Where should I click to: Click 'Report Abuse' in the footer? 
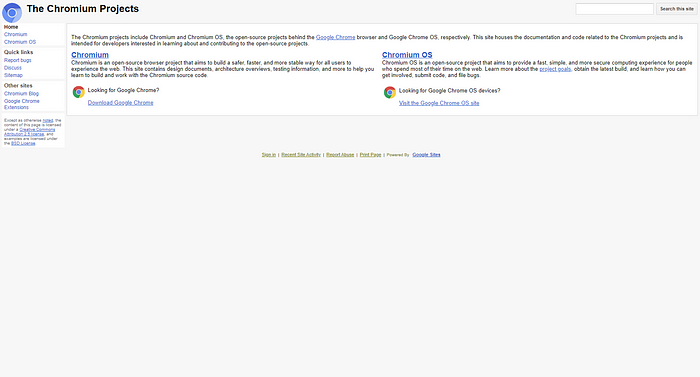coord(340,155)
